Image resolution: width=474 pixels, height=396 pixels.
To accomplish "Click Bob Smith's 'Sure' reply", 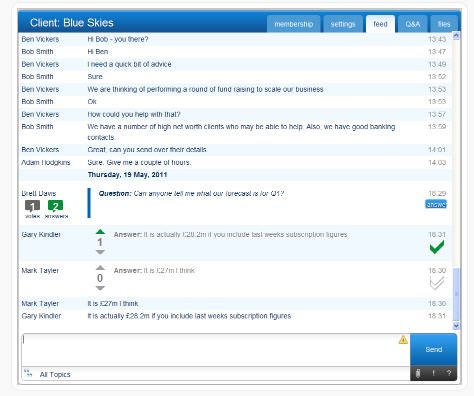I will [x=95, y=77].
